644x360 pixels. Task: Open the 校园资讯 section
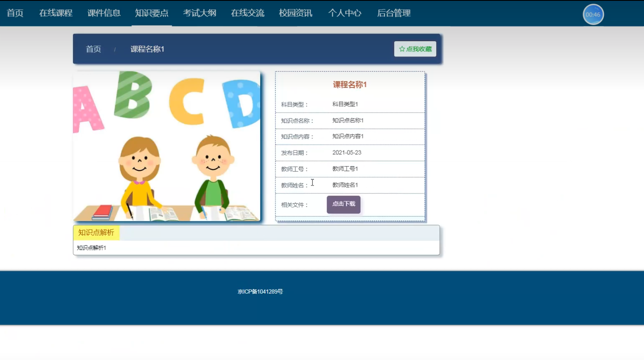296,13
